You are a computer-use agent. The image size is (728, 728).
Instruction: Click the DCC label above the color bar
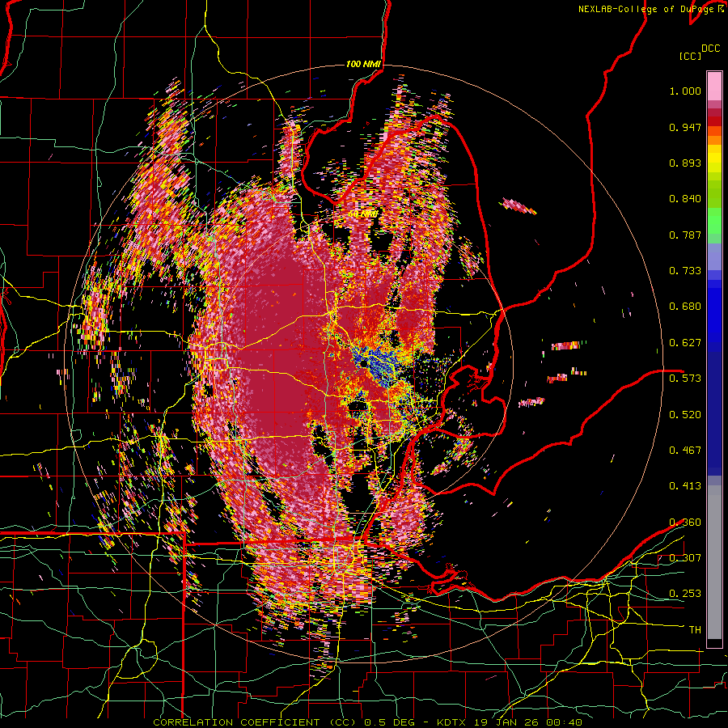[710, 49]
